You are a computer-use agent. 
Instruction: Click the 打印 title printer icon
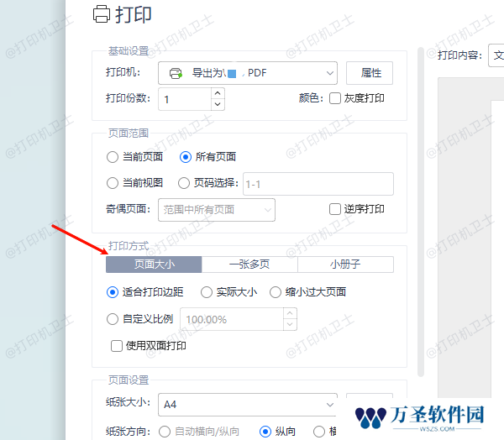[102, 14]
